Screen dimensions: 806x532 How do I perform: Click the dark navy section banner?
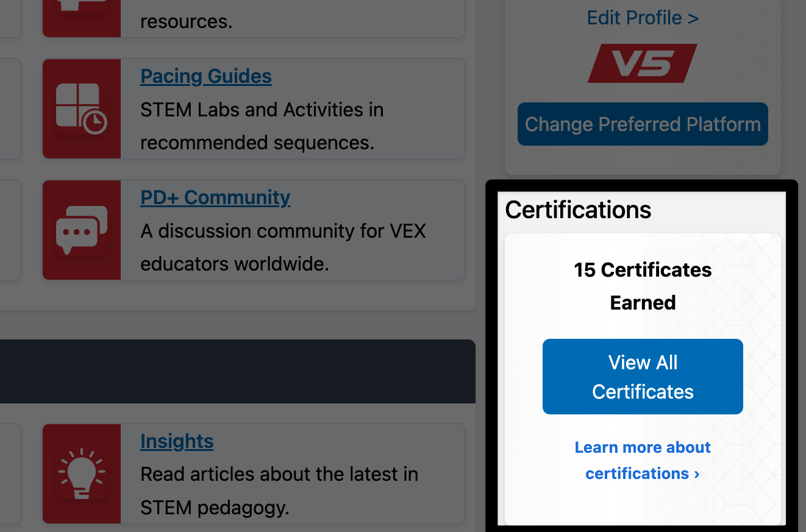(237, 371)
